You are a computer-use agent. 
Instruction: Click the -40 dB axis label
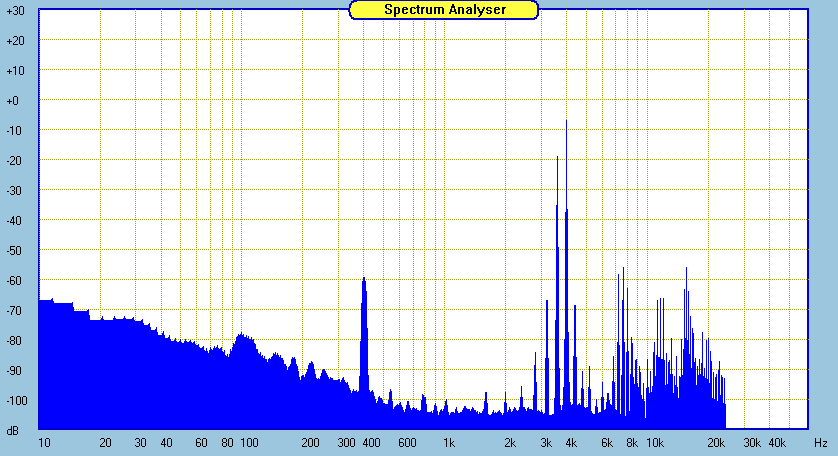pos(15,220)
